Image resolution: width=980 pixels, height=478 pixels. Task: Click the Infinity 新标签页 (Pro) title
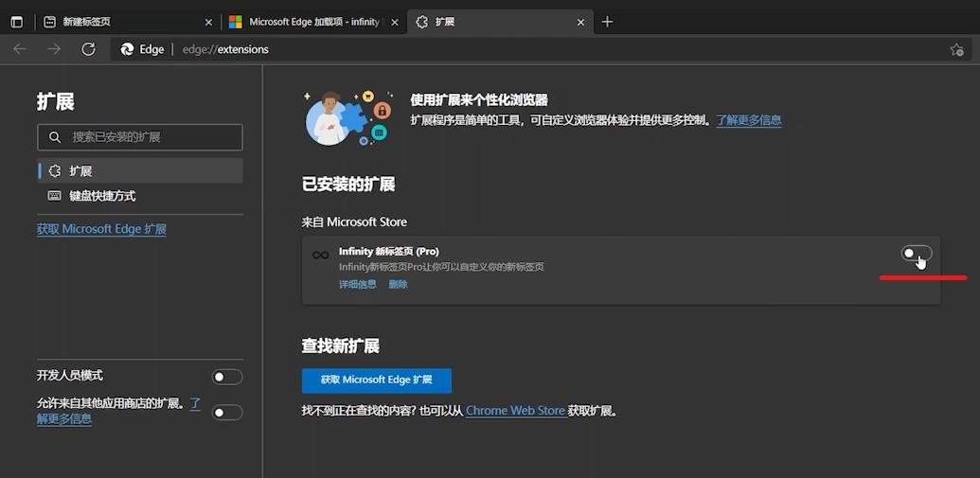point(389,251)
